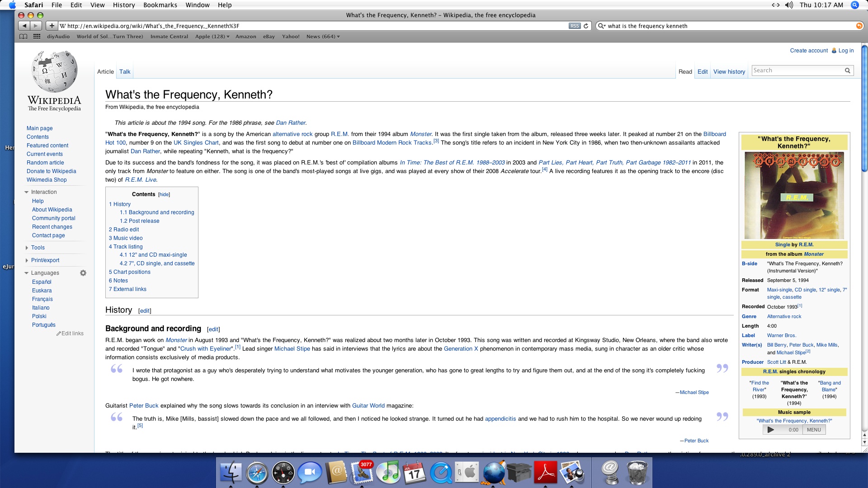The width and height of the screenshot is (868, 488).
Task: Launch iTunes from the Dock
Action: pos(388,472)
